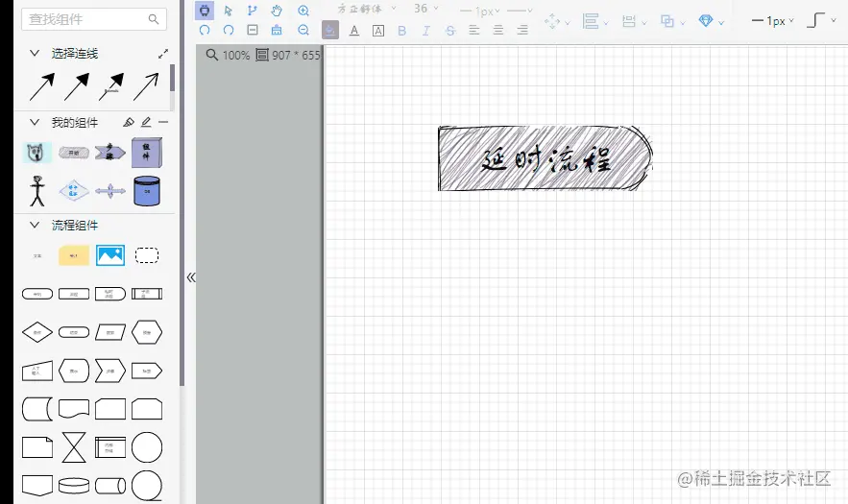Click the 查找组件 search field
The width and height of the screenshot is (848, 504).
pos(94,19)
